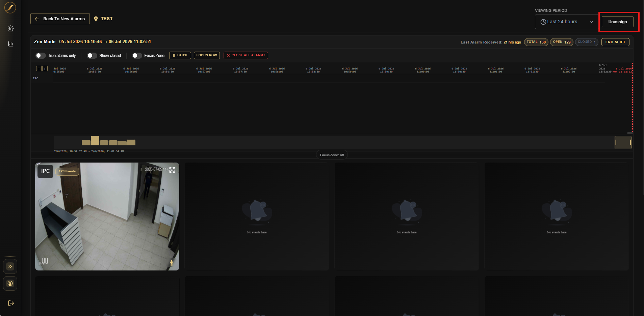Click Back To New Alarms button
This screenshot has width=644, height=316.
point(60,19)
